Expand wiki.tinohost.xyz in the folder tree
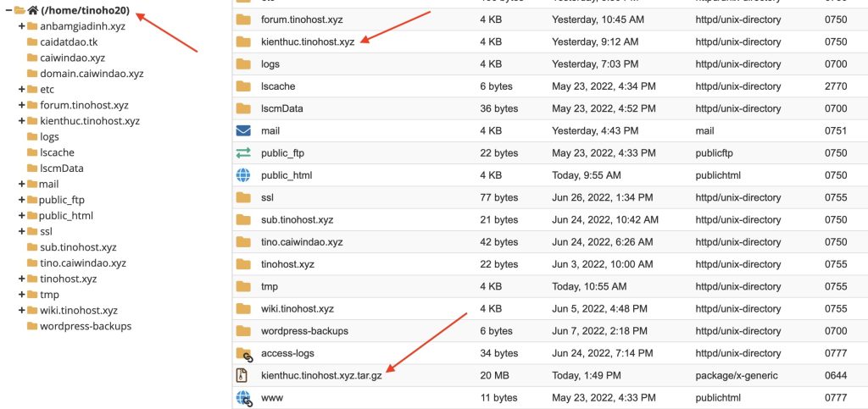This screenshot has width=868, height=409. click(x=21, y=310)
